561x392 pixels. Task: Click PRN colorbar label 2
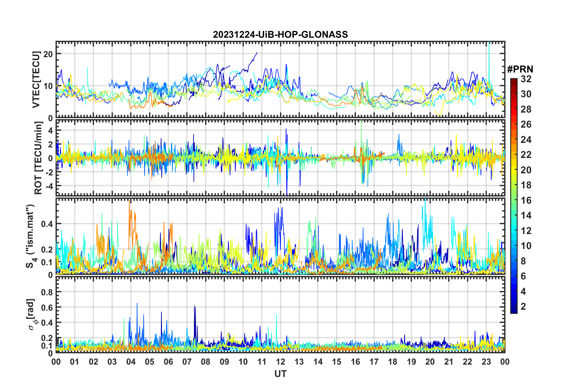[x=524, y=307]
